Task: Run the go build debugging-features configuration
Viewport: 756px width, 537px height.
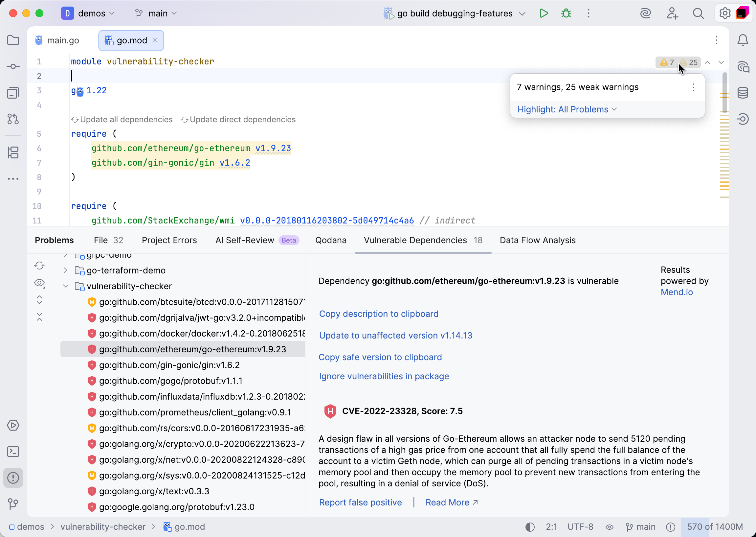Action: (544, 13)
